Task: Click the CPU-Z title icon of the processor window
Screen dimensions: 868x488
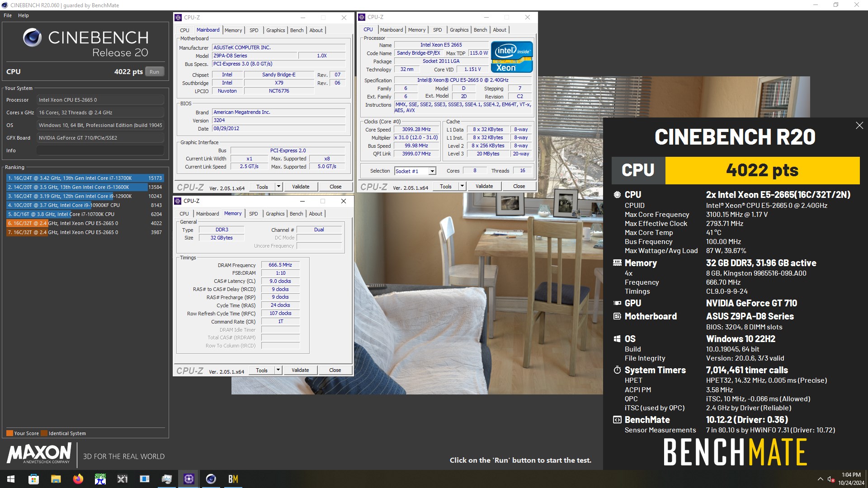Action: [x=362, y=17]
